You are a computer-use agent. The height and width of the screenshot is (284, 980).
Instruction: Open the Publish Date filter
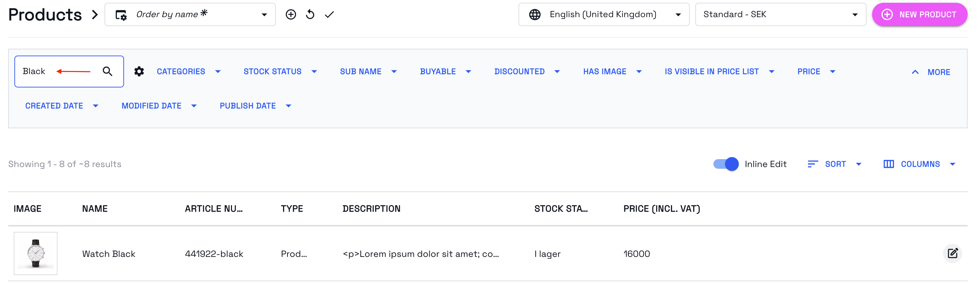(255, 105)
